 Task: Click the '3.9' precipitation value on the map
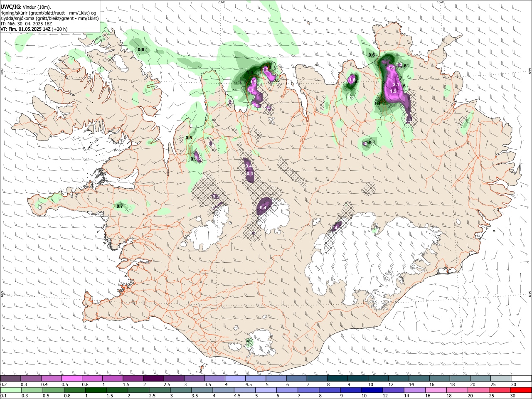tap(368, 143)
